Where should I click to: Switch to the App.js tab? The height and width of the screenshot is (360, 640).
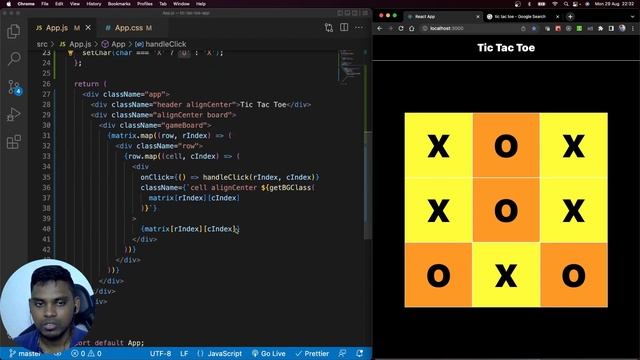coord(57,28)
